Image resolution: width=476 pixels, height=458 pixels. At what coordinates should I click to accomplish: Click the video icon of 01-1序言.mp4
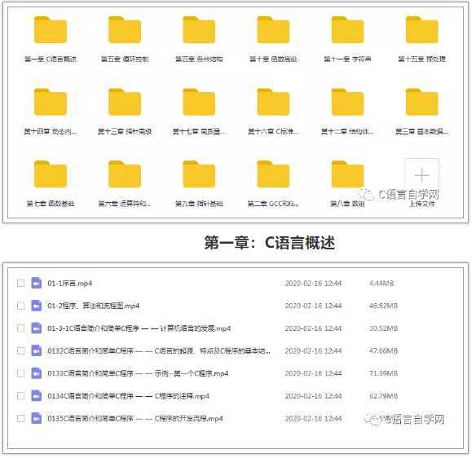tap(37, 283)
